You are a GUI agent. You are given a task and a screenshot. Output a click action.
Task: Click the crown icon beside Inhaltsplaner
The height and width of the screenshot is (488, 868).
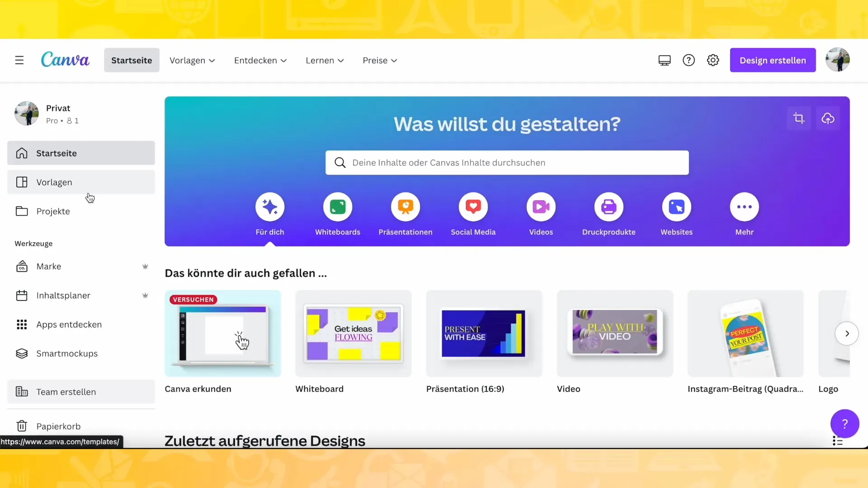pyautogui.click(x=145, y=296)
